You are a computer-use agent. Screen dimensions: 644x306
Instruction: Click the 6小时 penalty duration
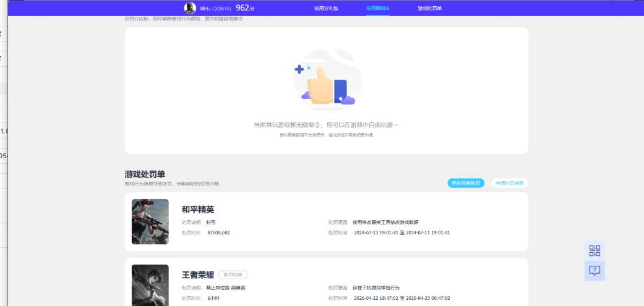click(213, 298)
